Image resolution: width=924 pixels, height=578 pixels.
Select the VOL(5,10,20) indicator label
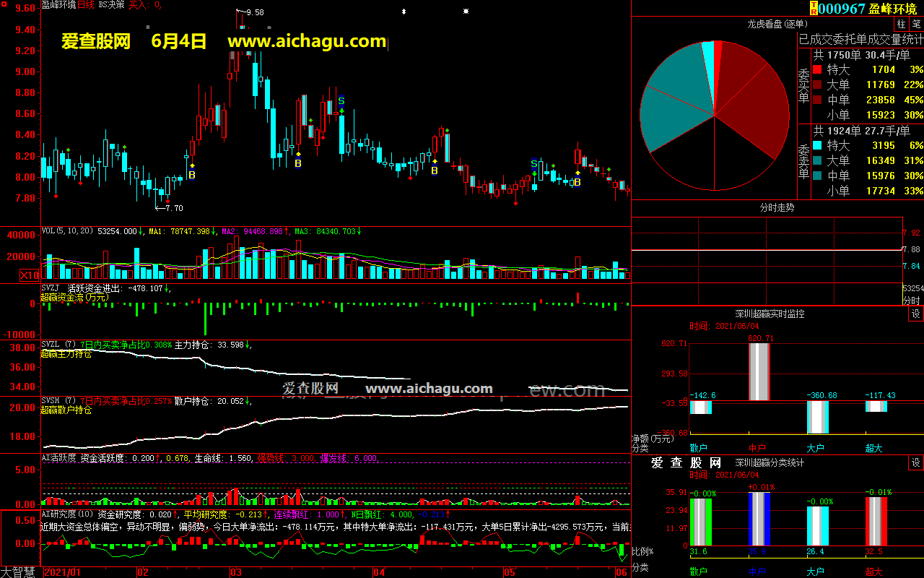coord(68,231)
